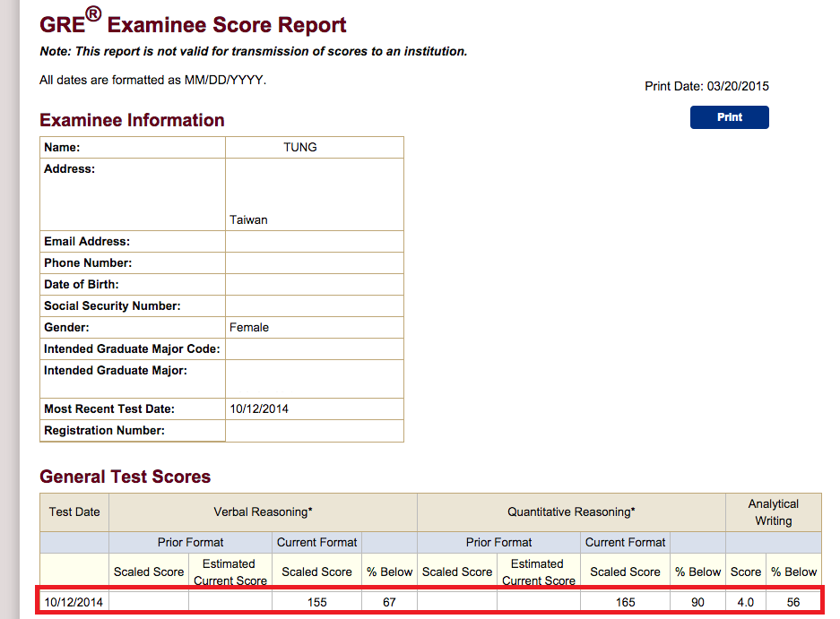Click Prior Format under Verbal Reasoning
Image resolution: width=840 pixels, height=619 pixels.
[190, 543]
